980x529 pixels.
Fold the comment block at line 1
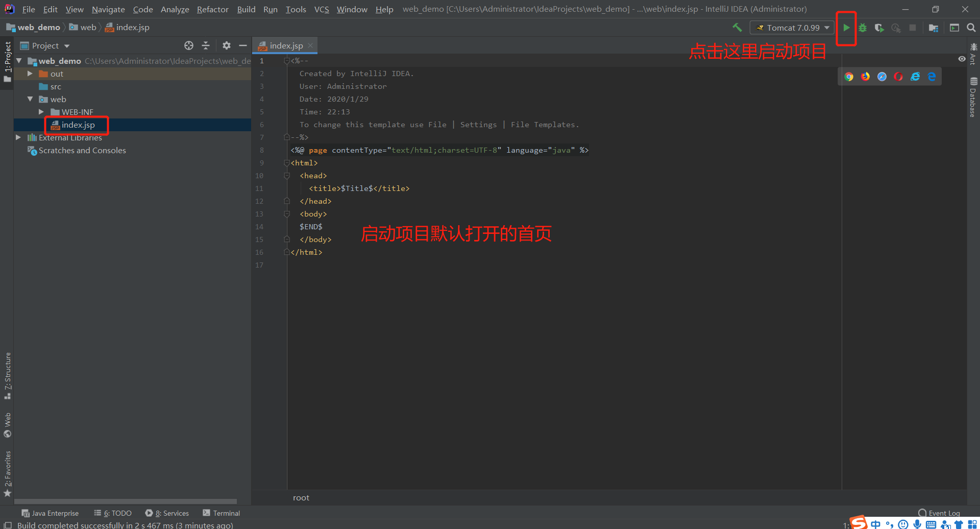(287, 61)
